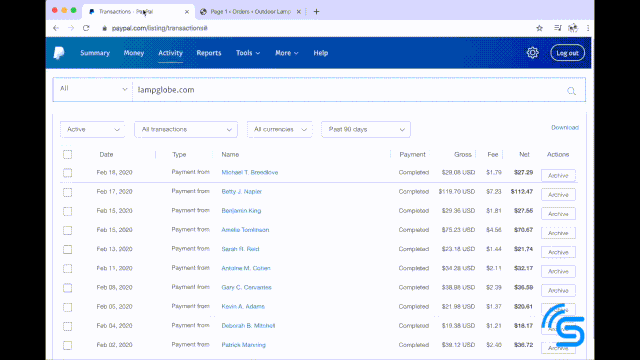Open the Past 90 days date dropdown

(366, 129)
